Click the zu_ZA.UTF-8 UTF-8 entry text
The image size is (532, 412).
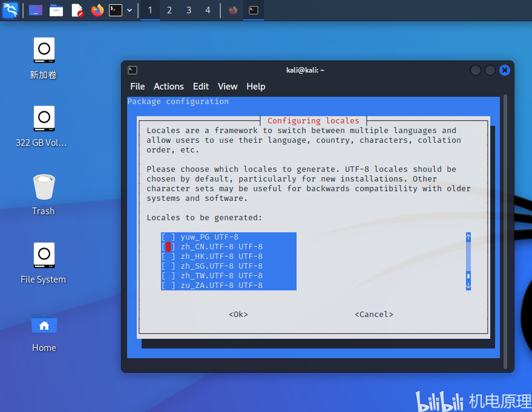222,285
